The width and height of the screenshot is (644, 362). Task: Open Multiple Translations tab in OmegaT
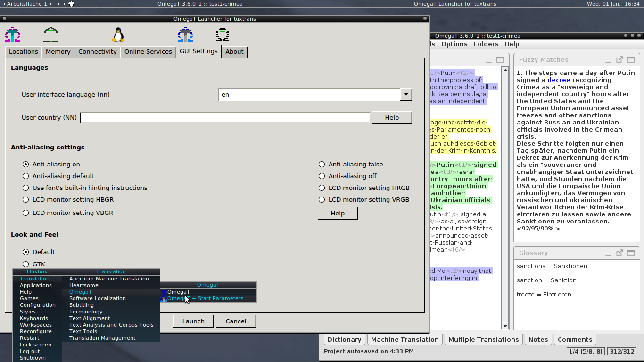pyautogui.click(x=483, y=340)
